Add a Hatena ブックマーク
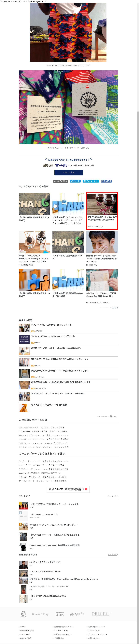Viewport: 139px width, 644px height. [91, 181]
